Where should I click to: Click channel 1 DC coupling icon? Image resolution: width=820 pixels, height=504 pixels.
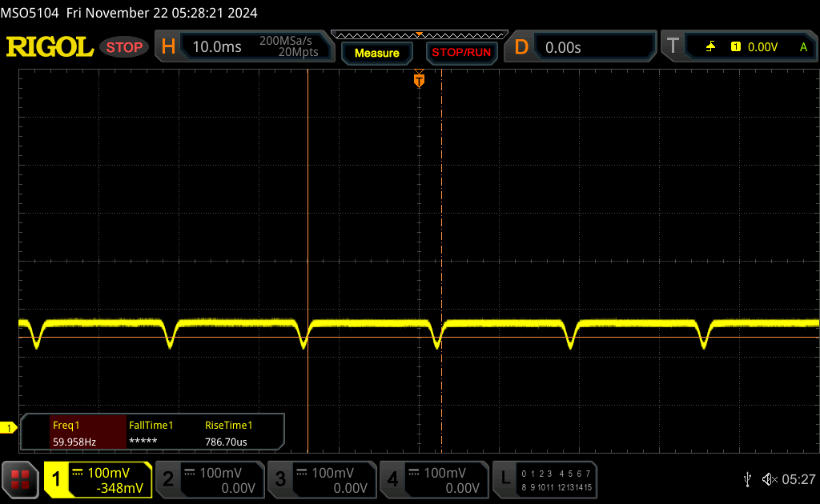click(x=78, y=473)
